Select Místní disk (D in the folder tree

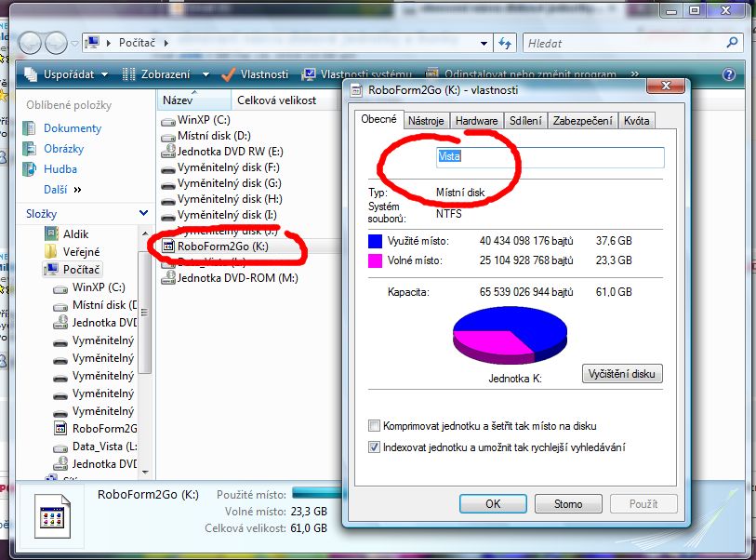pos(105,305)
